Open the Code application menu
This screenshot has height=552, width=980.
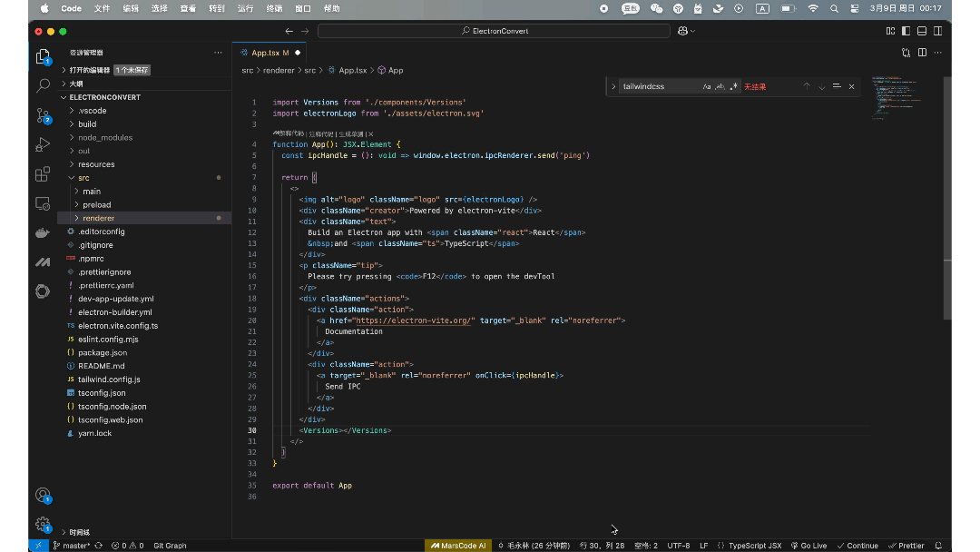[x=72, y=9]
